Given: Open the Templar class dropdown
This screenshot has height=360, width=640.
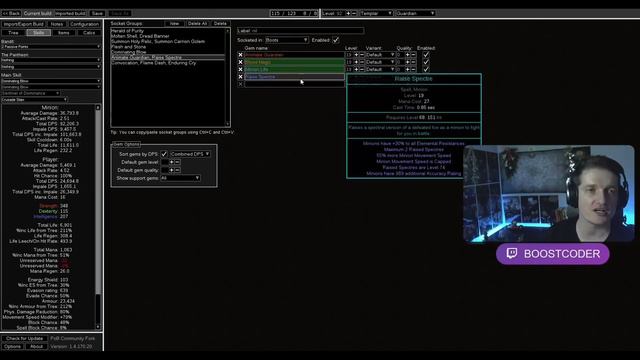Looking at the screenshot, I should [376, 13].
